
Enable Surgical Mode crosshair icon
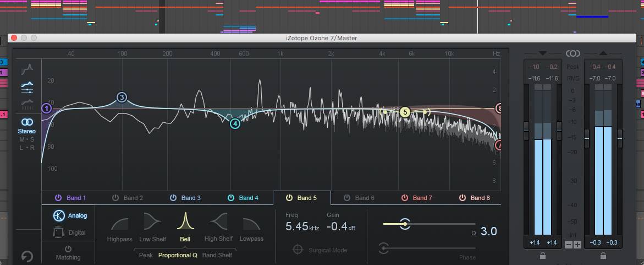(298, 250)
